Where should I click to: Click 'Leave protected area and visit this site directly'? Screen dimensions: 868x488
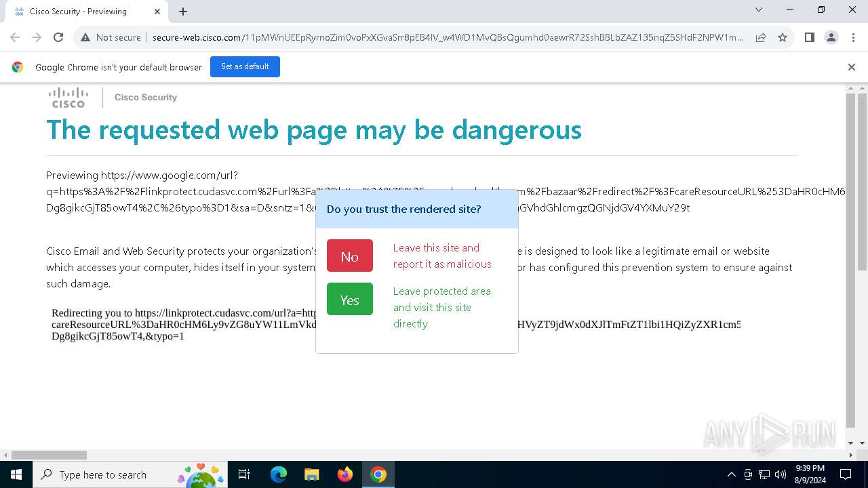click(x=442, y=307)
